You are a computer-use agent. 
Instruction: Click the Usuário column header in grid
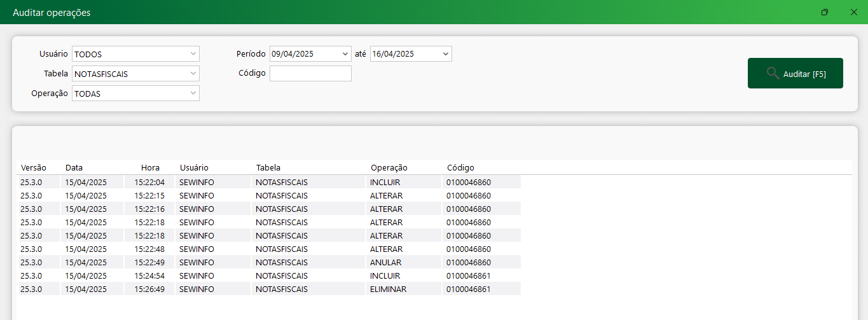[x=194, y=168]
